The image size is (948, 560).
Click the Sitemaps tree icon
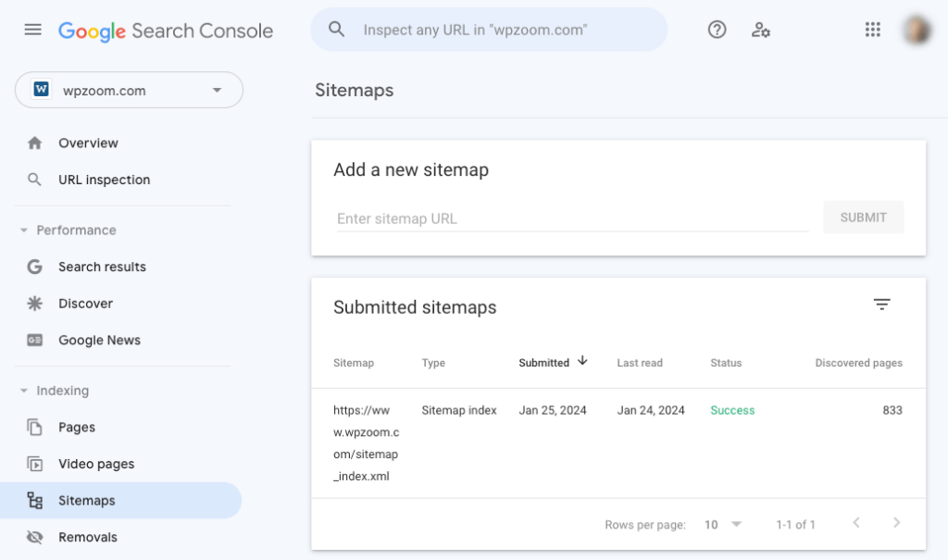pos(34,500)
